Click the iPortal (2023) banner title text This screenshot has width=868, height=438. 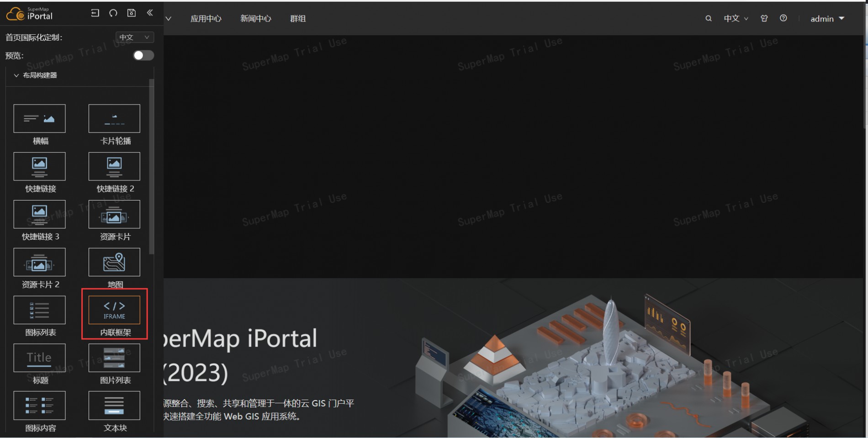pyautogui.click(x=240, y=355)
